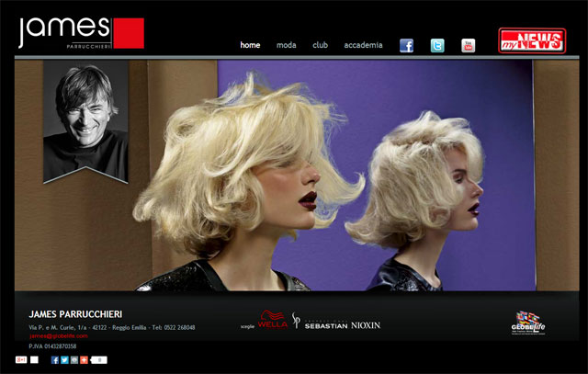This screenshot has width=588, height=374.
Task: Click the Globelife flags logo
Action: tap(528, 323)
